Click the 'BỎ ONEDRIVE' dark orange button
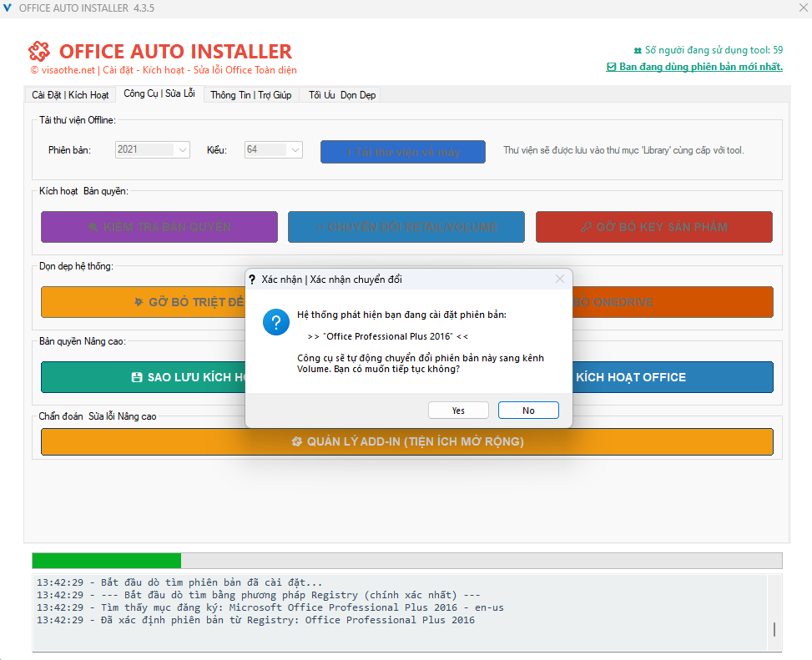812x660 pixels. (673, 302)
